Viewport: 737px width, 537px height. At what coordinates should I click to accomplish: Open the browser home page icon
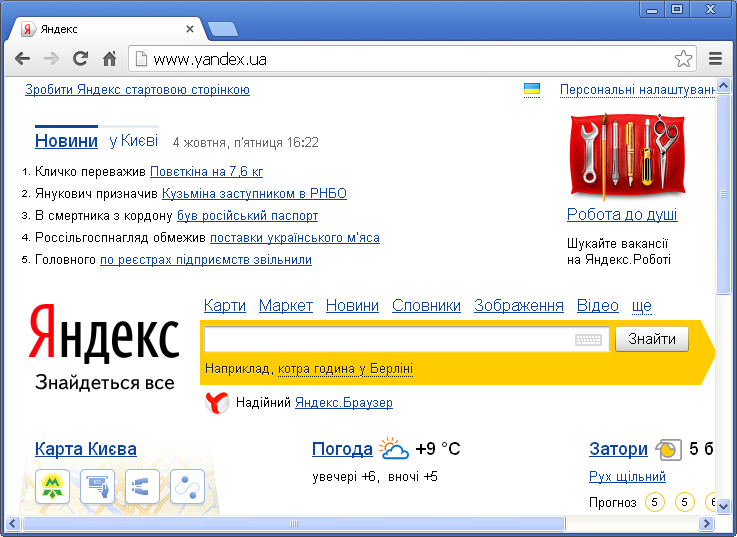pyautogui.click(x=110, y=58)
